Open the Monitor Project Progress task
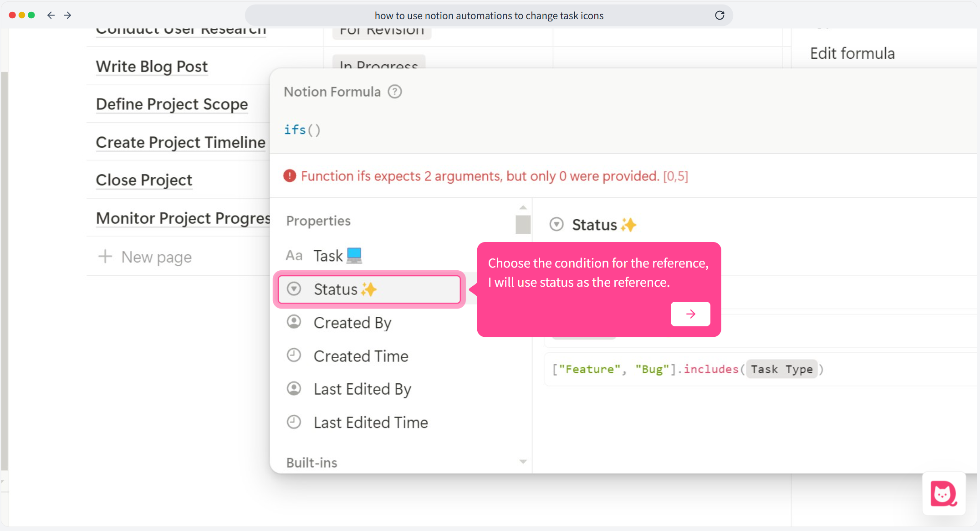980x531 pixels. 183,218
